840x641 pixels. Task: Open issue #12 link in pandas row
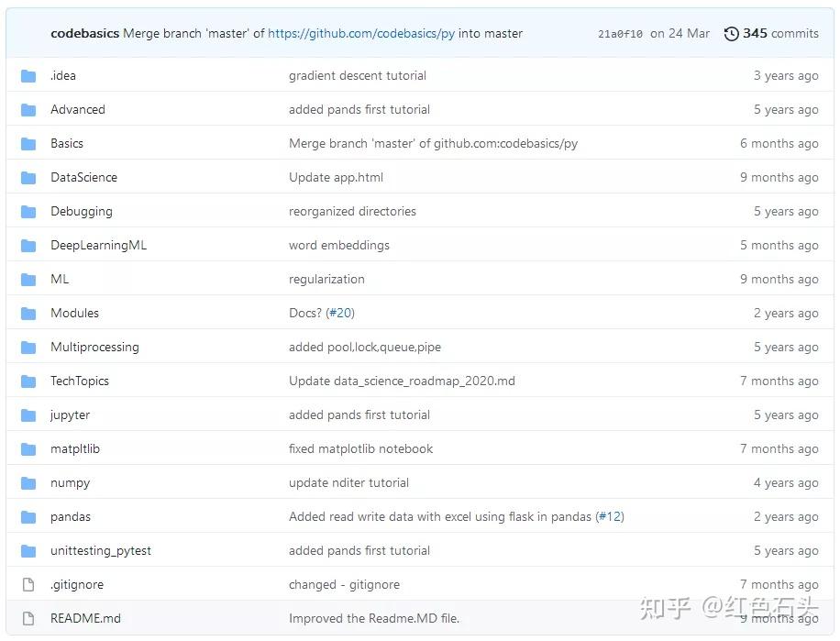pos(610,517)
